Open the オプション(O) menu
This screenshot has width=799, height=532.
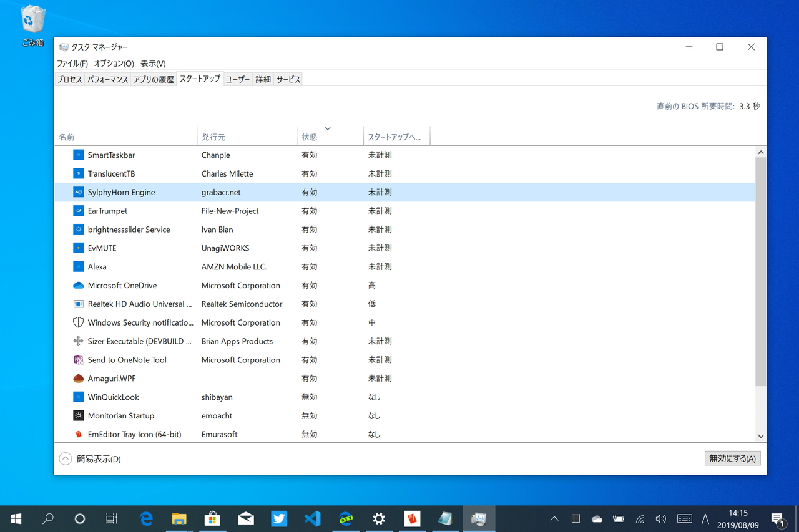coord(114,64)
